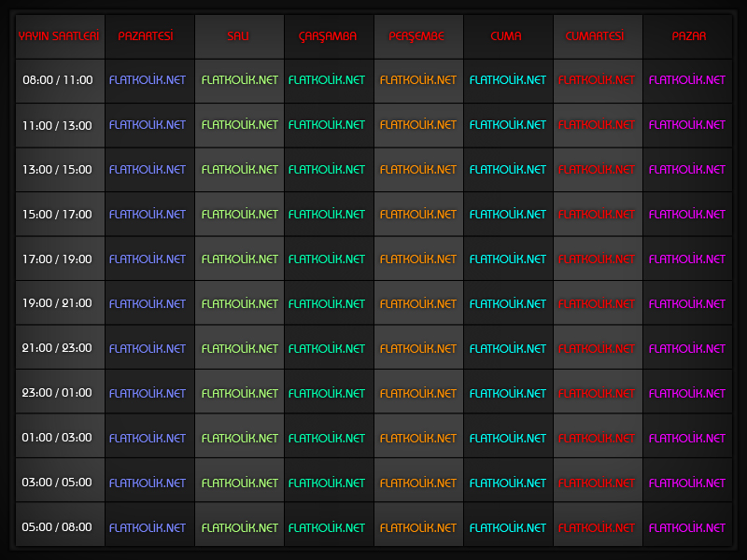Open Monday 03:00 / 05:00 FLATKOLİK.NET link
747x560 pixels.
pos(148,483)
